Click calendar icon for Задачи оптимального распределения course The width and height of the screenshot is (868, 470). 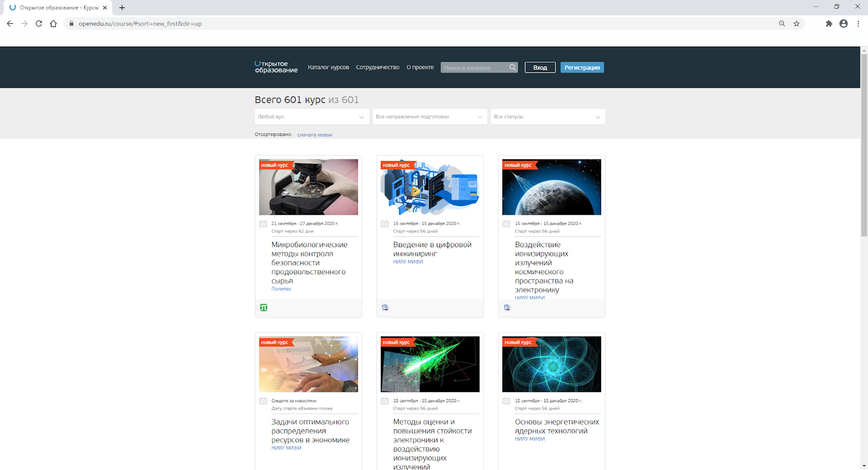[263, 401]
